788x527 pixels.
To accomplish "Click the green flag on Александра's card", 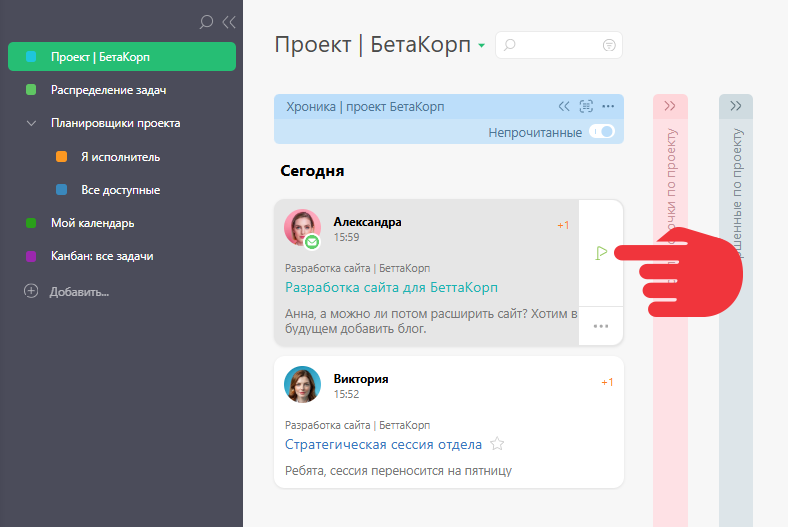I will point(601,253).
